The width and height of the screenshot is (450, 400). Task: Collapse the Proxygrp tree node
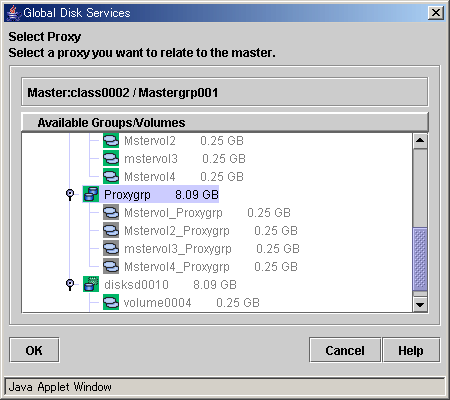(70, 194)
